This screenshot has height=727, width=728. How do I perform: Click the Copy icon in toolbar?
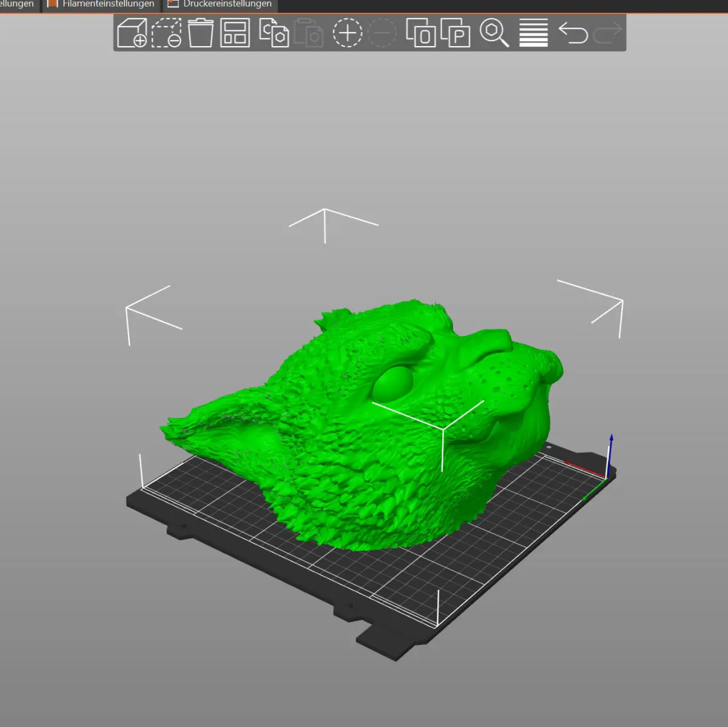pos(274,33)
